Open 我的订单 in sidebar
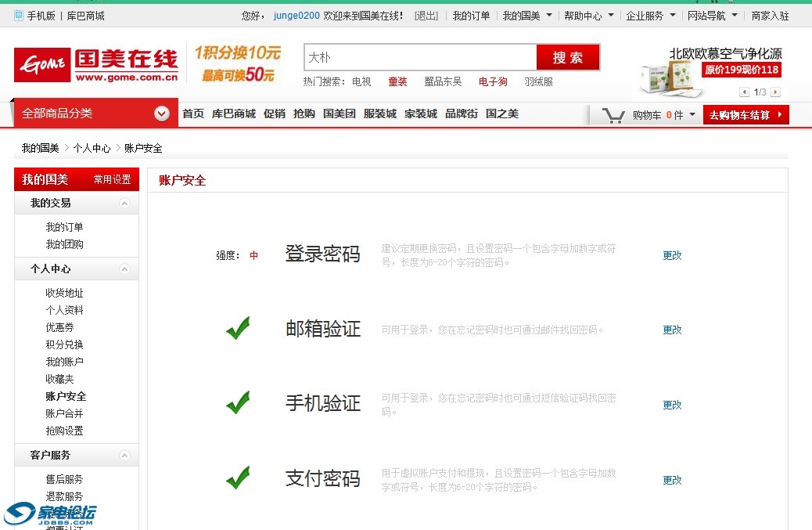 pyautogui.click(x=64, y=228)
